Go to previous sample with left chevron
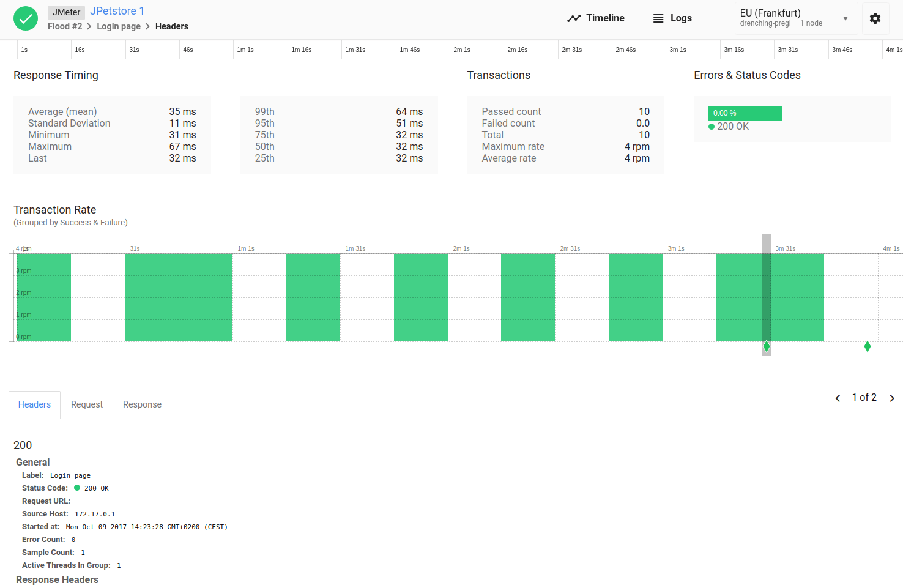The height and width of the screenshot is (588, 903). tap(838, 398)
